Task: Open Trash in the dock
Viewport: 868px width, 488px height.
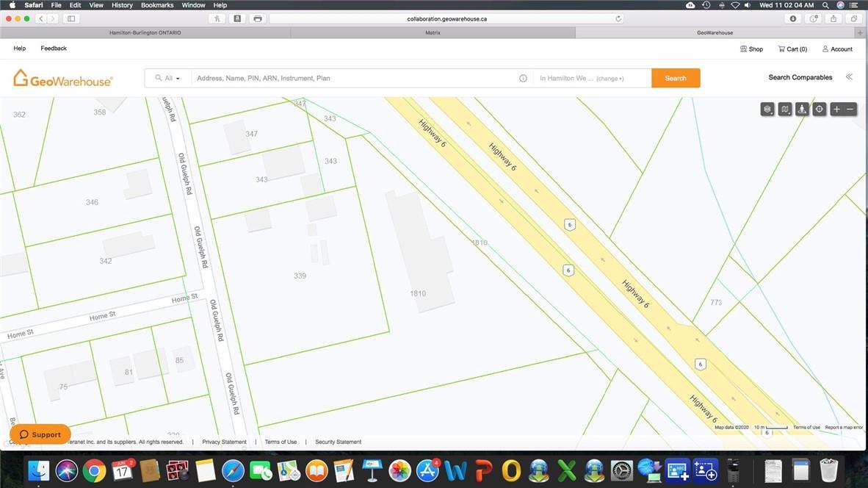Action: point(828,471)
